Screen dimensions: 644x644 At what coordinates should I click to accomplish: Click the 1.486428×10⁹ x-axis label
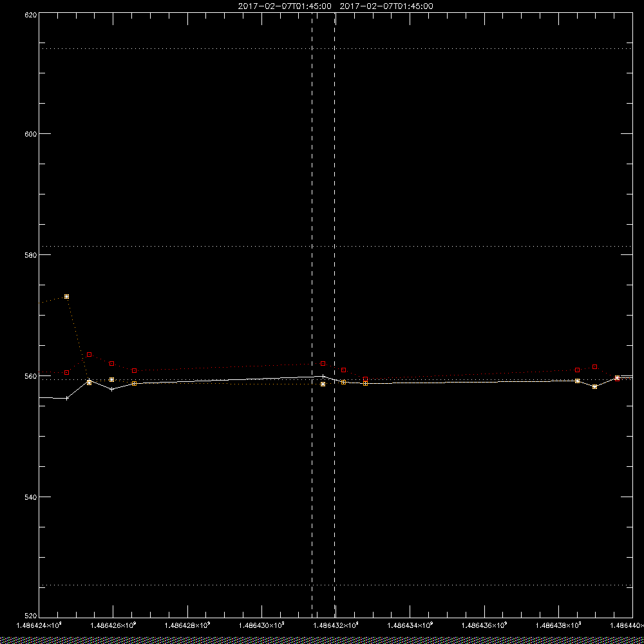coord(187,625)
